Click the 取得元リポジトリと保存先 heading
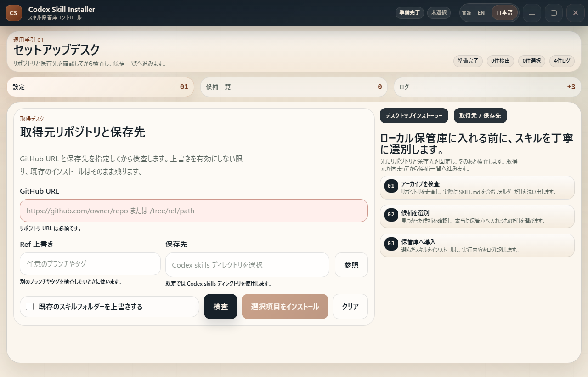The image size is (588, 377). (x=83, y=132)
